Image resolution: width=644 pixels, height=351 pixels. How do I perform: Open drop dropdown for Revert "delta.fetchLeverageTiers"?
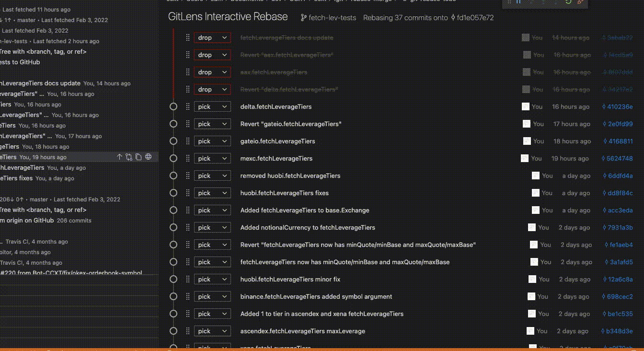point(212,89)
